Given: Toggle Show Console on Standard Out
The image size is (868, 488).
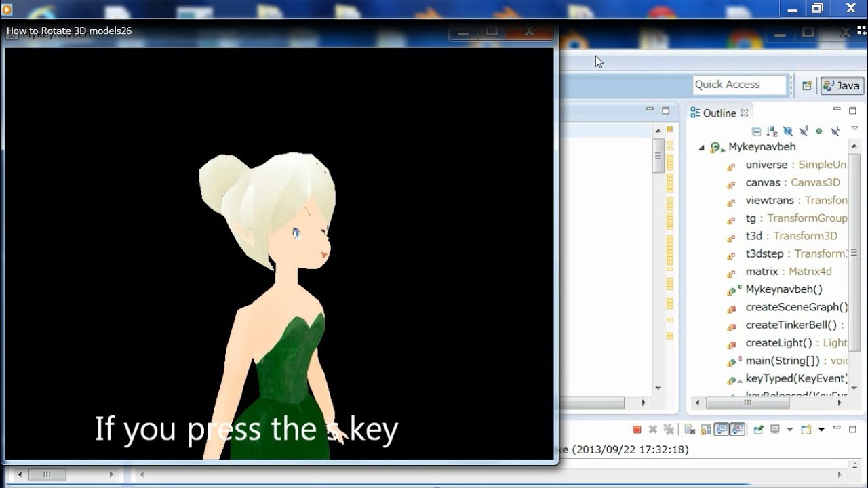Looking at the screenshot, I should 722,430.
